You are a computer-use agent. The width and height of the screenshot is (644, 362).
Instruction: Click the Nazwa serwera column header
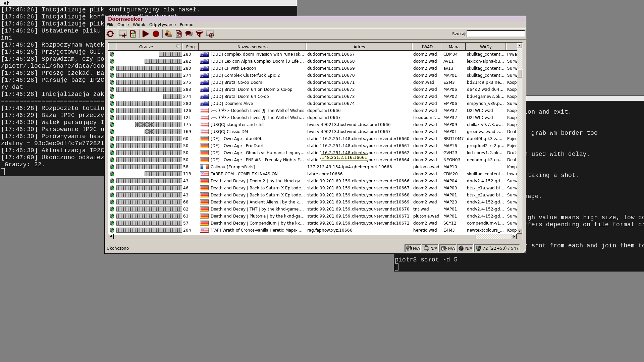point(252,47)
